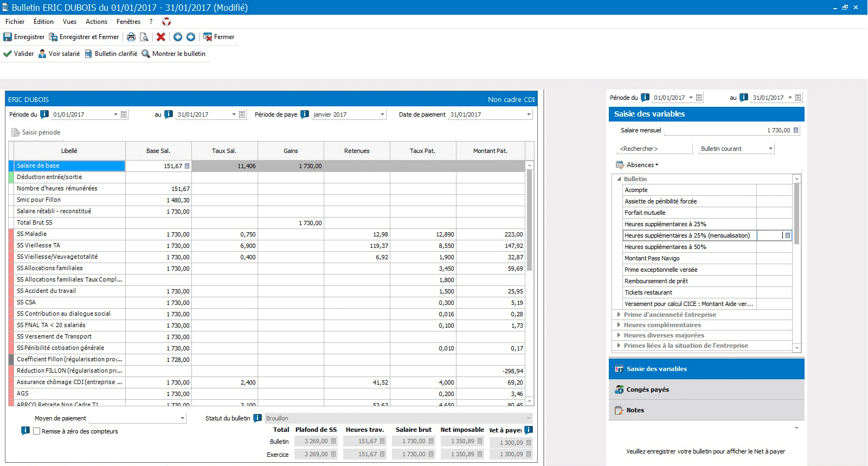Open Bulletin clarifié
868x466 pixels.
pos(111,54)
